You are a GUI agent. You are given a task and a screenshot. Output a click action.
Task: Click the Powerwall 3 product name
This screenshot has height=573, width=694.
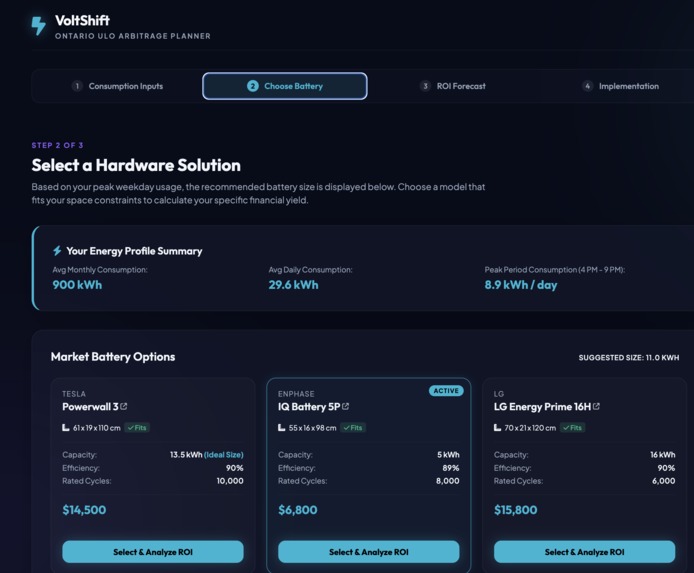point(90,407)
